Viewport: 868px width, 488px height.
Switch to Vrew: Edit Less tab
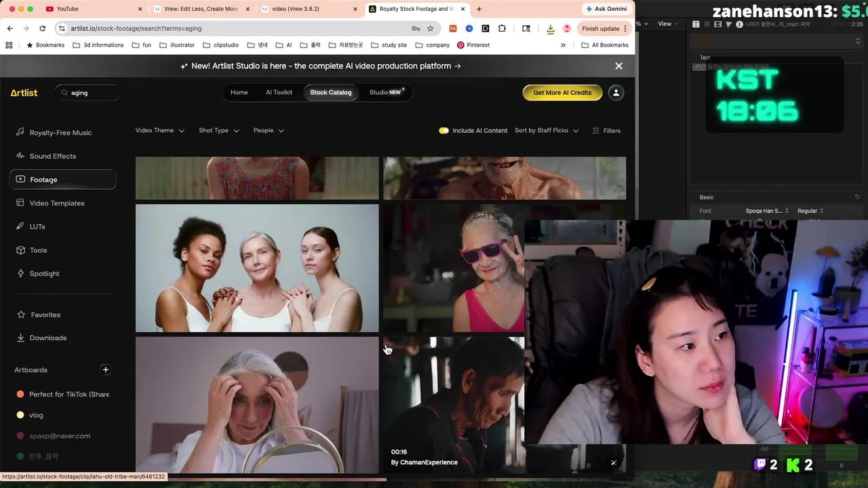click(201, 9)
